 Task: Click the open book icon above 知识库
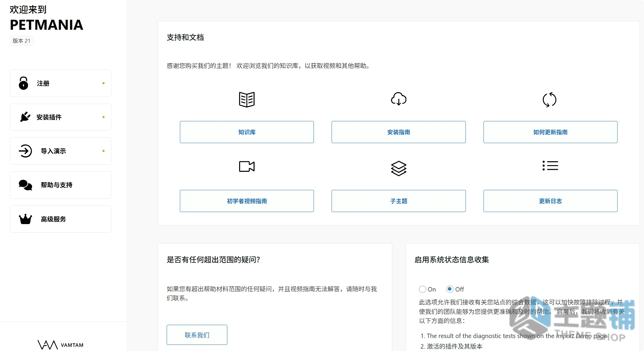[247, 100]
